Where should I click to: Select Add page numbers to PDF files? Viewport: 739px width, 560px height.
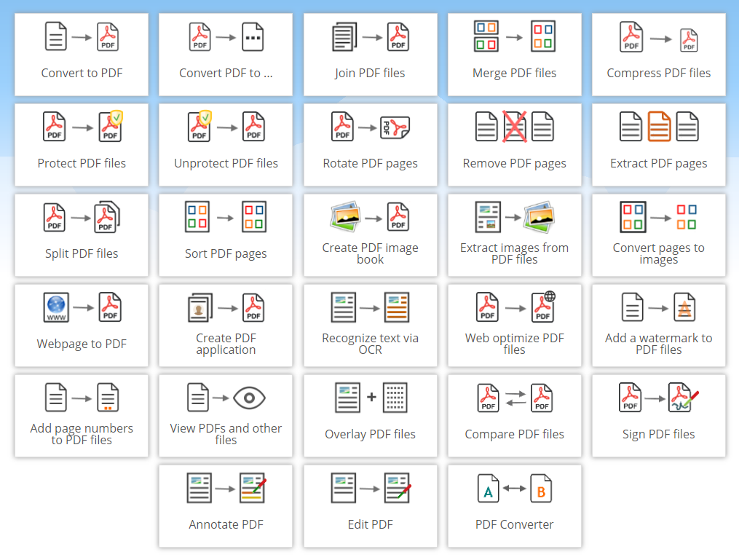(82, 416)
